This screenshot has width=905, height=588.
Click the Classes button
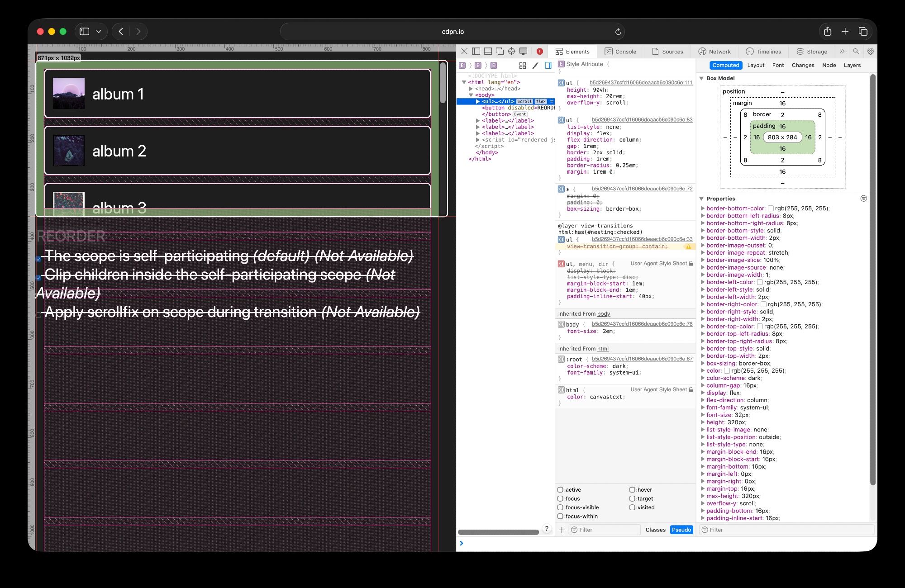(x=655, y=530)
